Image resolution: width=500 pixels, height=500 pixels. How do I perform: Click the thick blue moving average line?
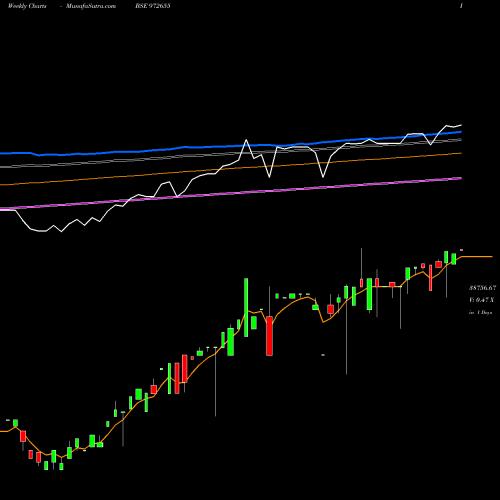[x=231, y=145]
